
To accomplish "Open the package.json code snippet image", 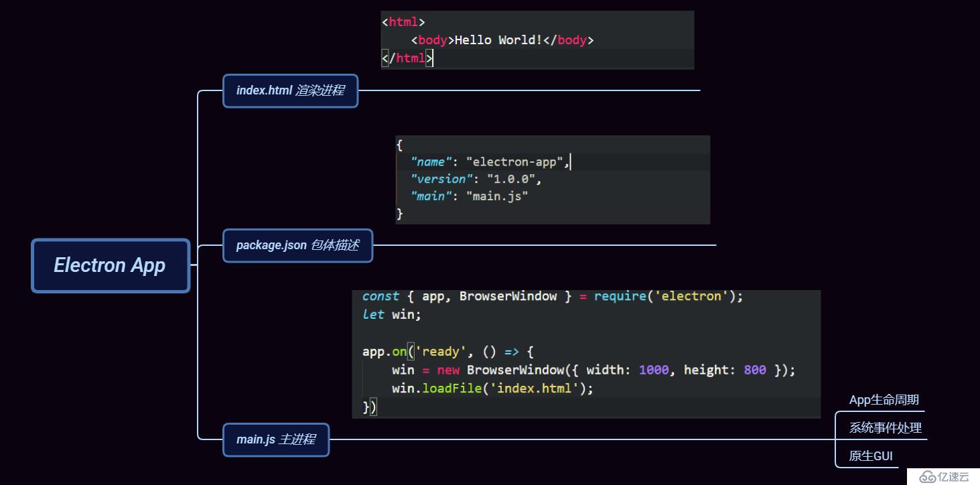I will pos(553,180).
